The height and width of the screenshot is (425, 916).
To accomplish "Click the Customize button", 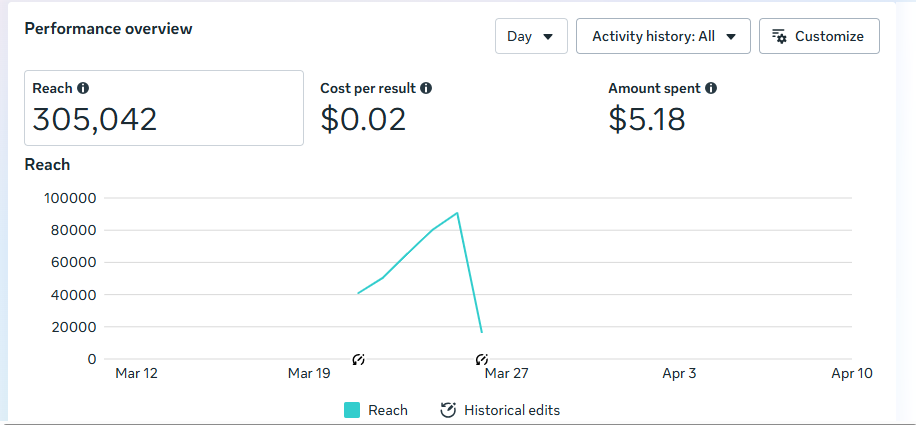I will pyautogui.click(x=819, y=36).
